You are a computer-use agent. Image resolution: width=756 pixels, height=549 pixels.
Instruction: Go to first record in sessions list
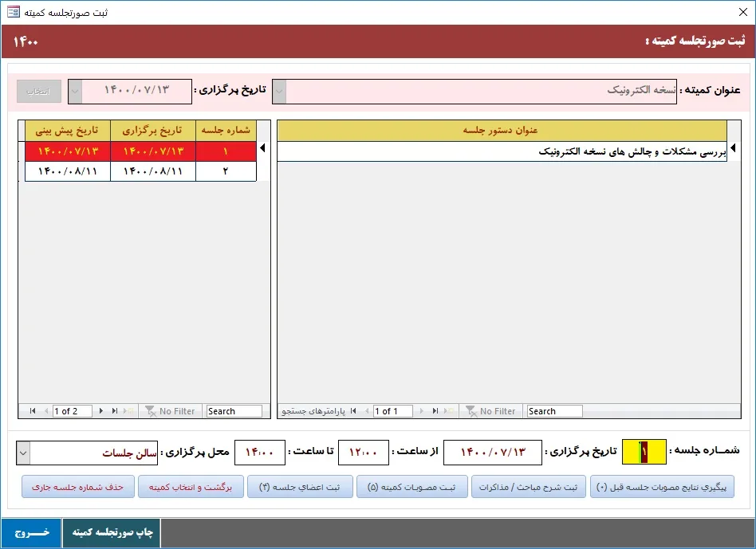coord(33,411)
